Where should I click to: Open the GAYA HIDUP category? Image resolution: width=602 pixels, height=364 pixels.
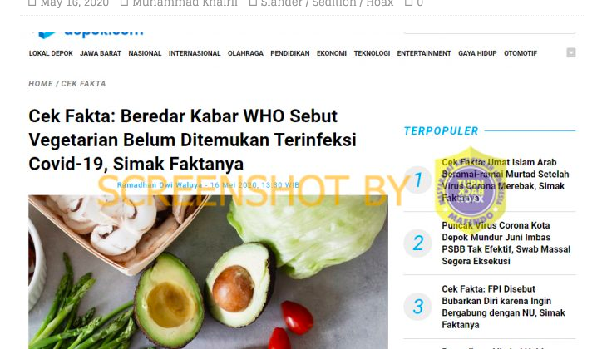tap(477, 53)
